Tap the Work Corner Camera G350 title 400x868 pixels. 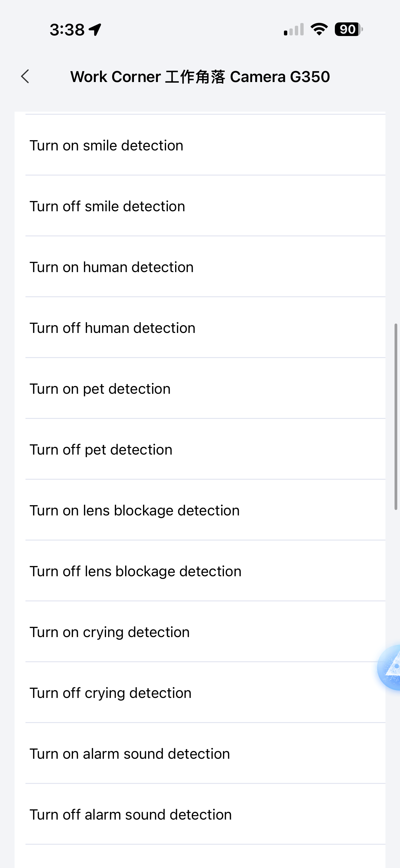(200, 77)
